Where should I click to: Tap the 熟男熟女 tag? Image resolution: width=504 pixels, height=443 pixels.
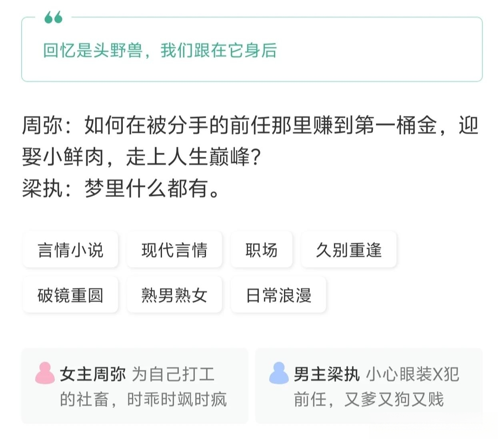[x=174, y=295]
